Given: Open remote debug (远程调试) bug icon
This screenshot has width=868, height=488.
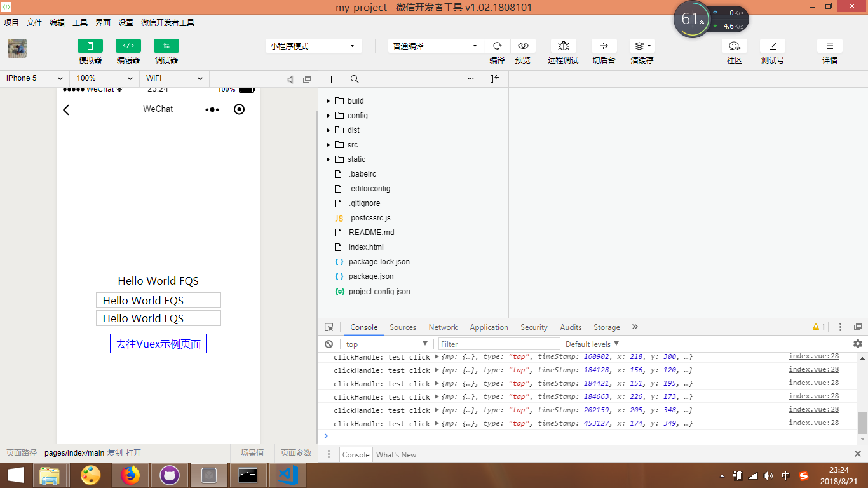Looking at the screenshot, I should click(x=564, y=46).
